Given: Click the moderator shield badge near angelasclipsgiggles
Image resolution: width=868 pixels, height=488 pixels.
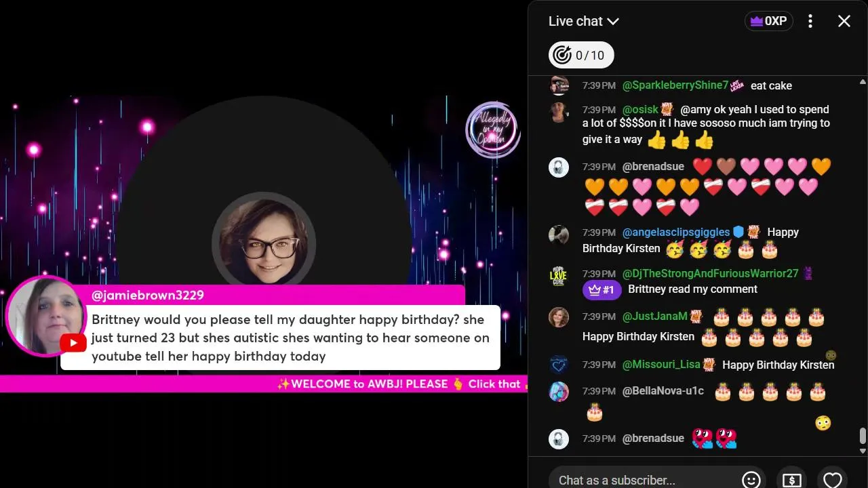Looking at the screenshot, I should [738, 232].
